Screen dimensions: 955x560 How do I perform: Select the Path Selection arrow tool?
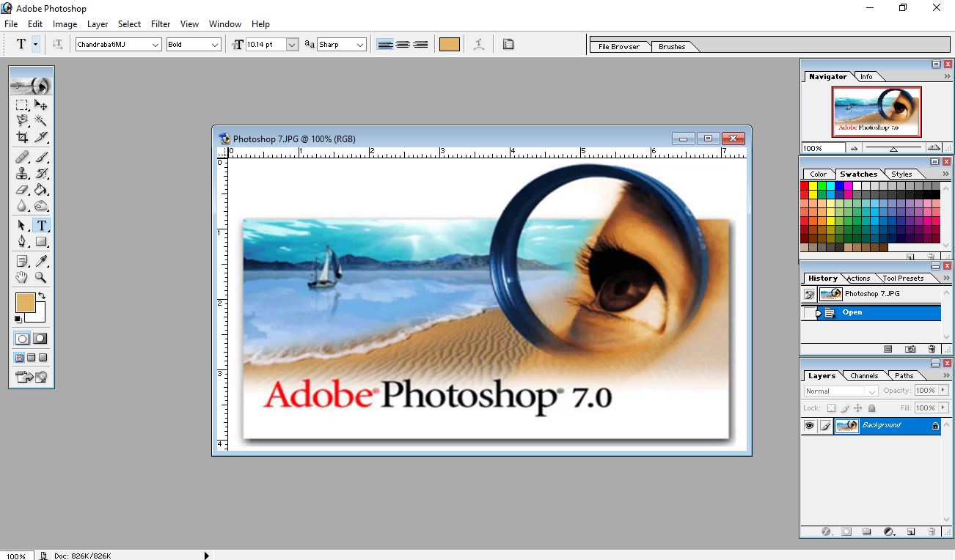[22, 226]
